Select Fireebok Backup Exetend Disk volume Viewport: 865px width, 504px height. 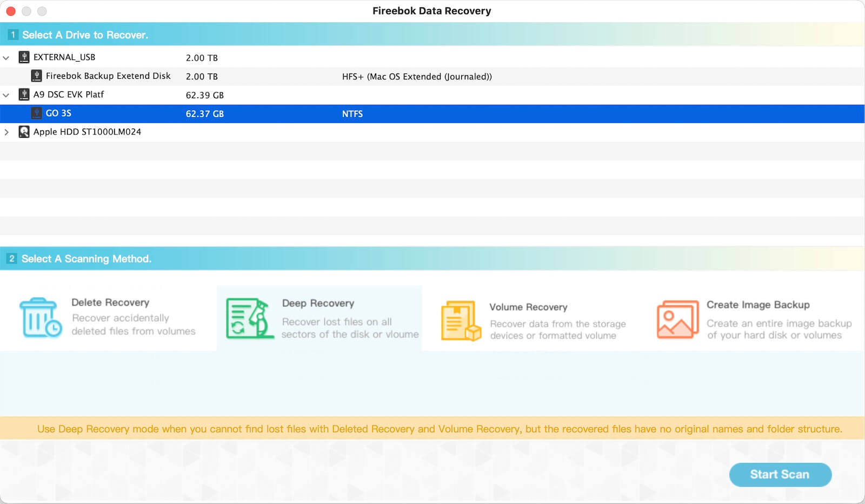[x=432, y=76]
